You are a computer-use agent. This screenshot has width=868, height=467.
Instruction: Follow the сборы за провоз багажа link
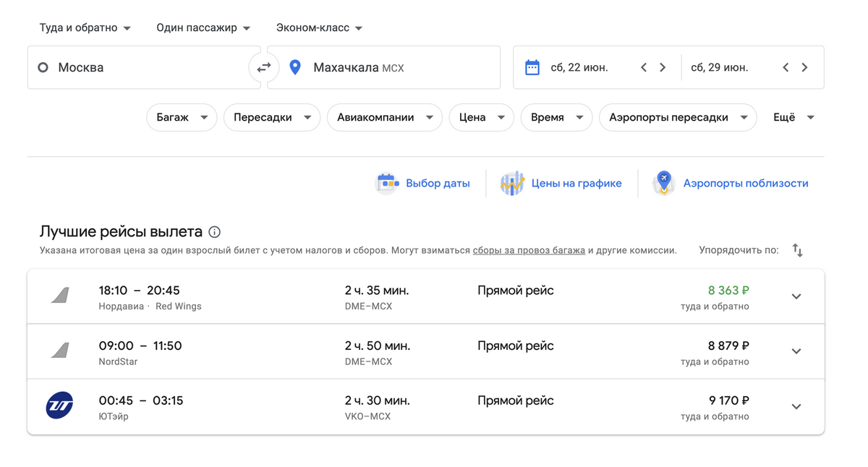tap(529, 250)
